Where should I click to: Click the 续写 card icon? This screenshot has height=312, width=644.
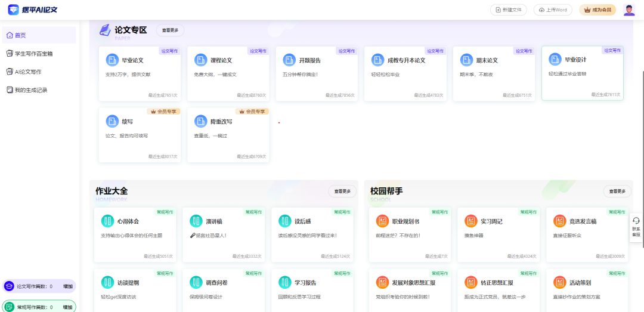point(112,122)
